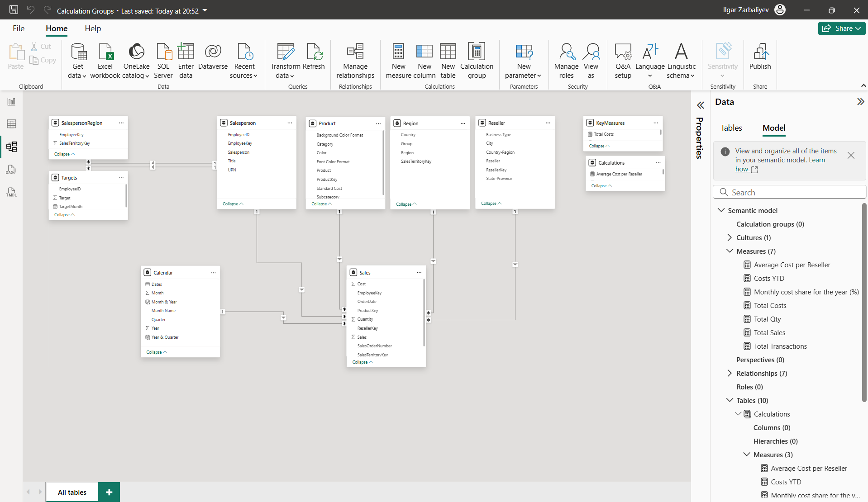This screenshot has height=502, width=868.
Task: Publish the report
Action: [760, 57]
